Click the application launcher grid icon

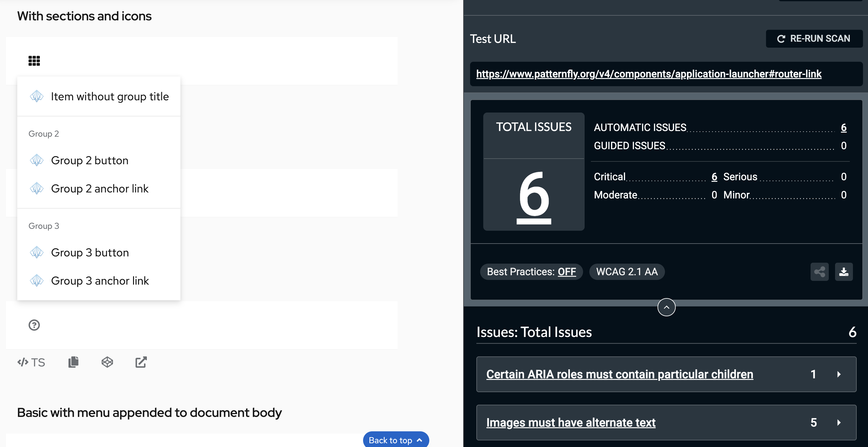point(34,61)
